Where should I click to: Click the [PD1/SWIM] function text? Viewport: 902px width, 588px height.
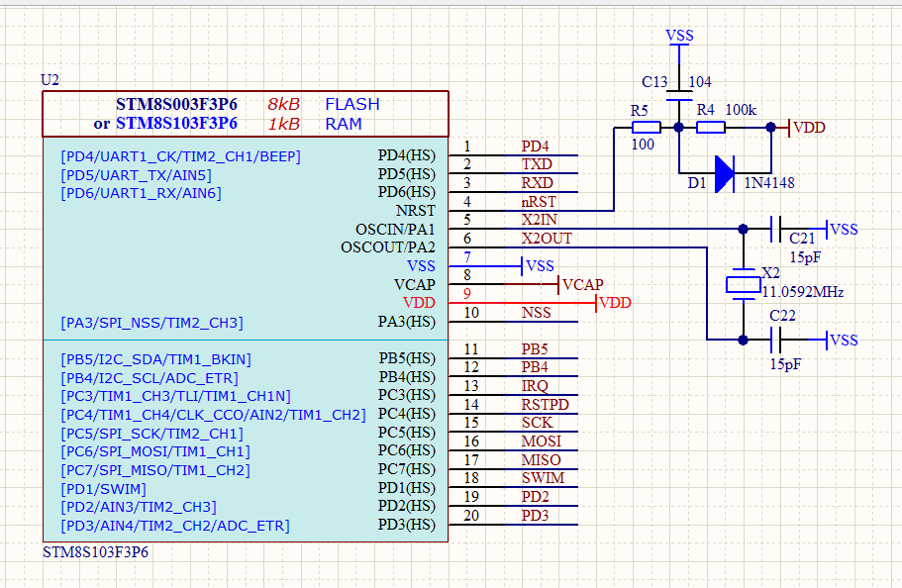pos(104,489)
